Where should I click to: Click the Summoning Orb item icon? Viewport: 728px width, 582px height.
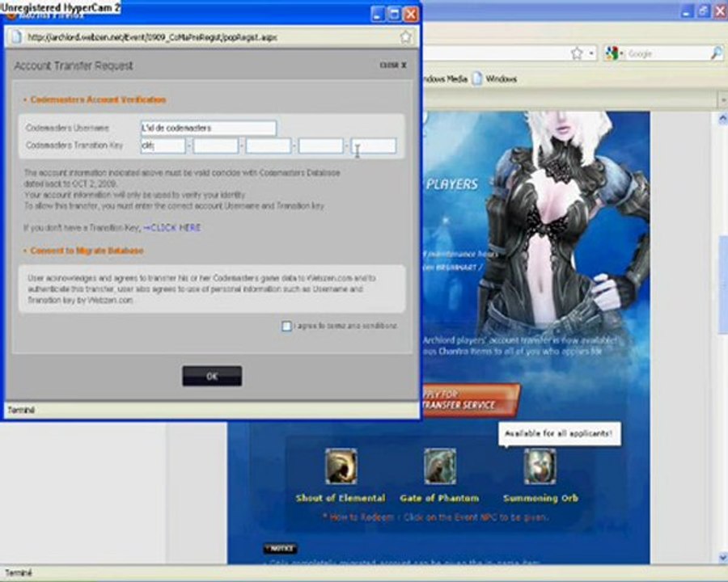tap(540, 466)
